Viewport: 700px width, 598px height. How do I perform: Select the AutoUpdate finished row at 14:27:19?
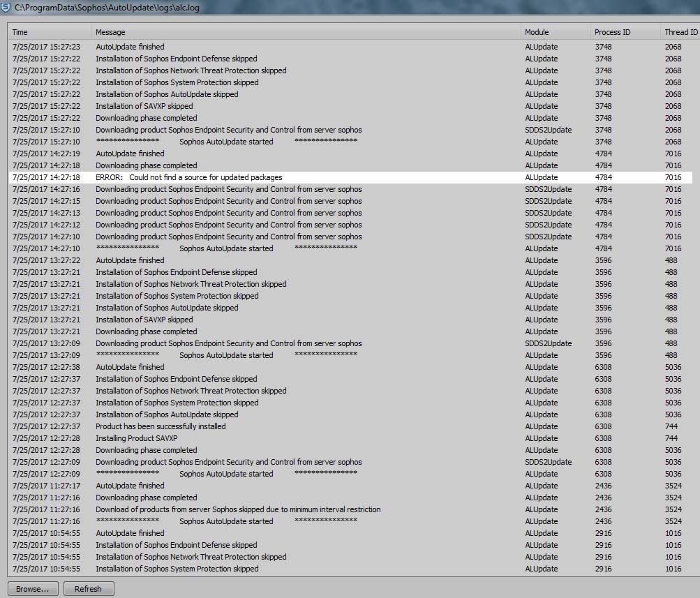click(x=350, y=154)
